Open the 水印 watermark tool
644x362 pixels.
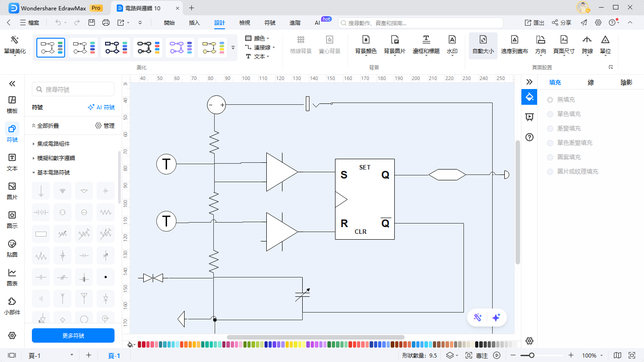pos(452,40)
